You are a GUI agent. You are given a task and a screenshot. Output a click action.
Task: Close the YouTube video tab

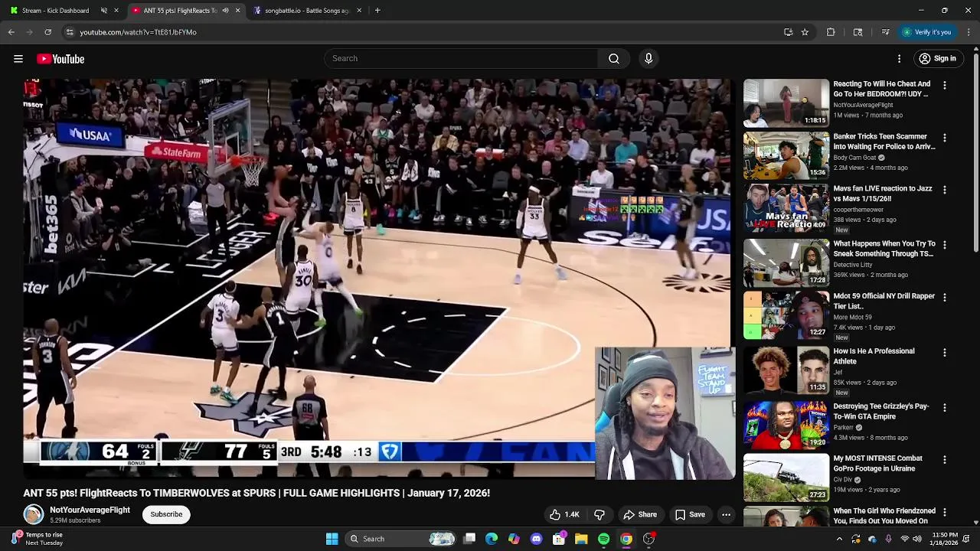(x=237, y=11)
